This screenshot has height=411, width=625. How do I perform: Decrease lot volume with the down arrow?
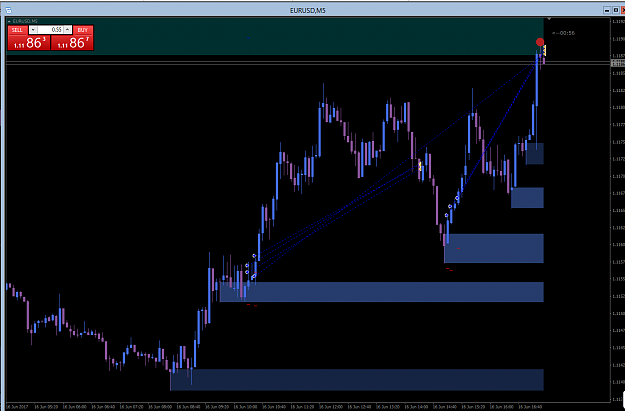click(x=33, y=30)
